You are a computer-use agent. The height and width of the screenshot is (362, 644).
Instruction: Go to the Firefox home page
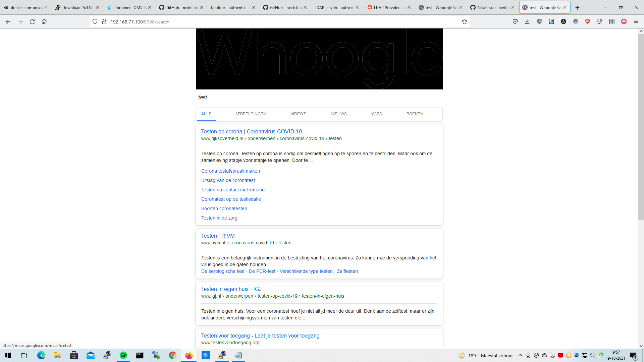44,21
